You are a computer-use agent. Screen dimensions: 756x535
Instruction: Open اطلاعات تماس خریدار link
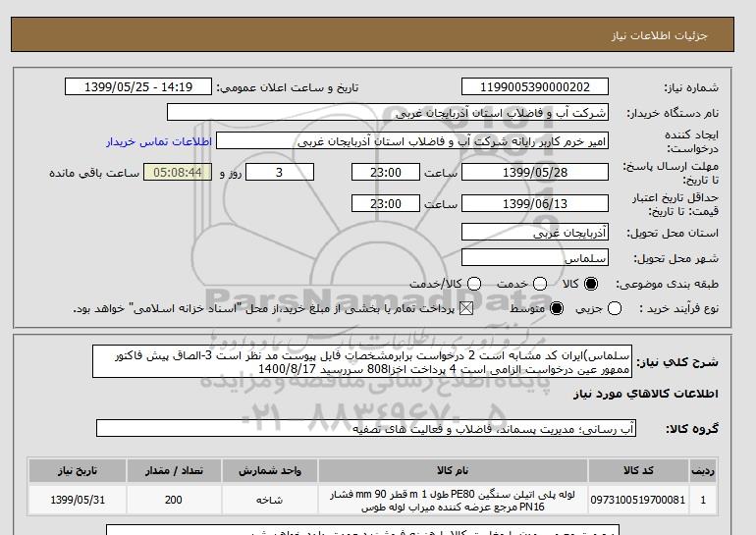point(159,142)
